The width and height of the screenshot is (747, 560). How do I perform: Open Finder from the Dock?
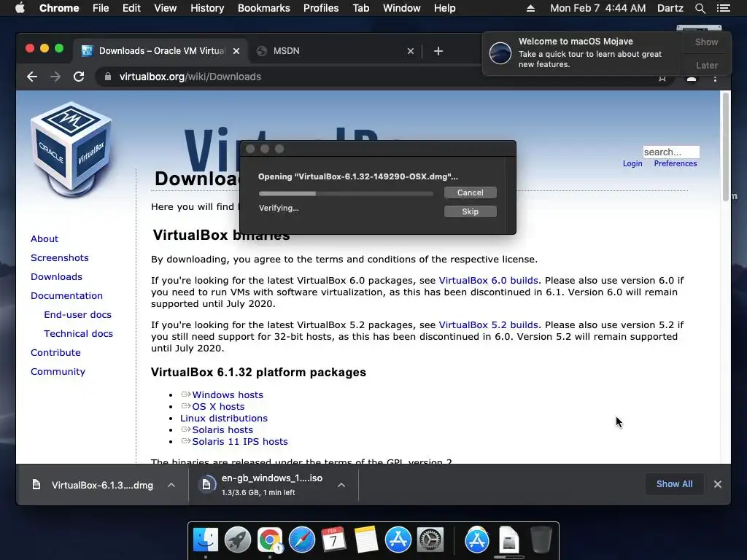click(205, 540)
